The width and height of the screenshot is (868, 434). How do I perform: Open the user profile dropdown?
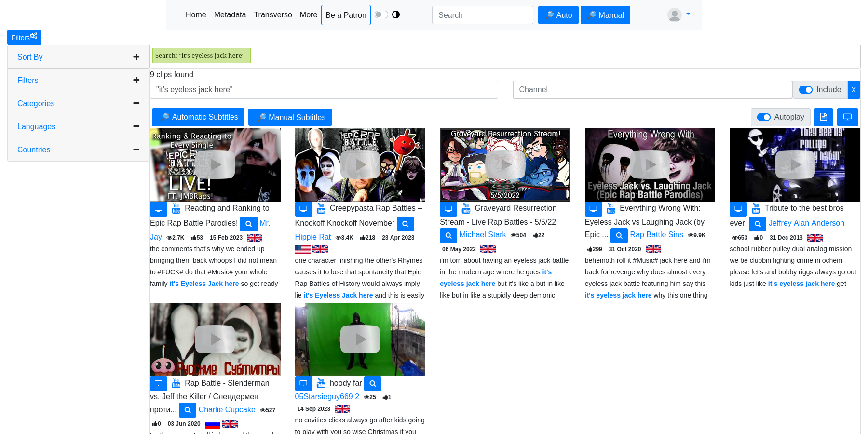[678, 15]
